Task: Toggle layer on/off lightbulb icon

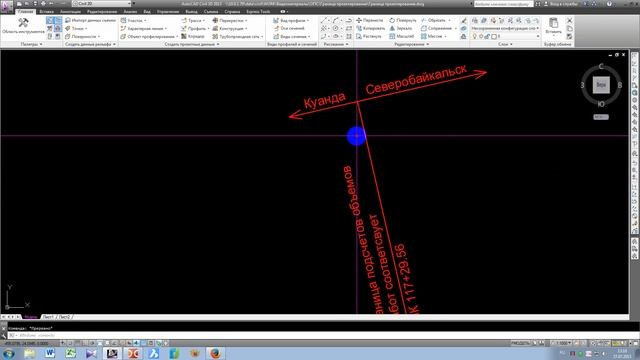Action: 475,36
